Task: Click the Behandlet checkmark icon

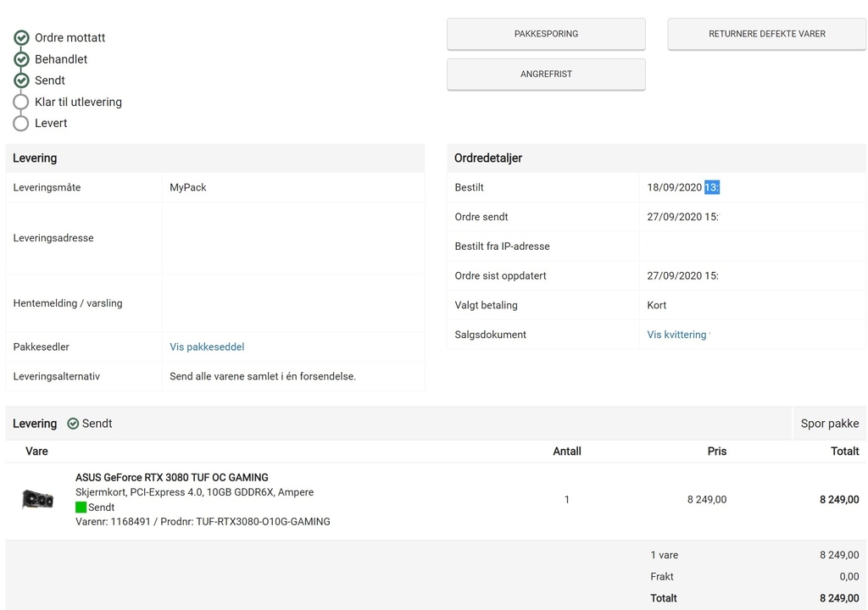Action: [21, 59]
